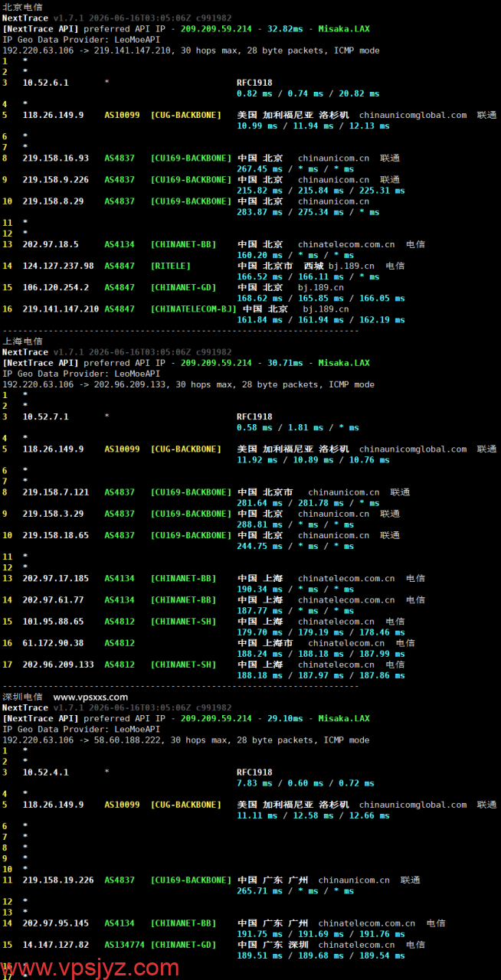Click the [CHINATELECOM-BJ] network tag

click(194, 309)
